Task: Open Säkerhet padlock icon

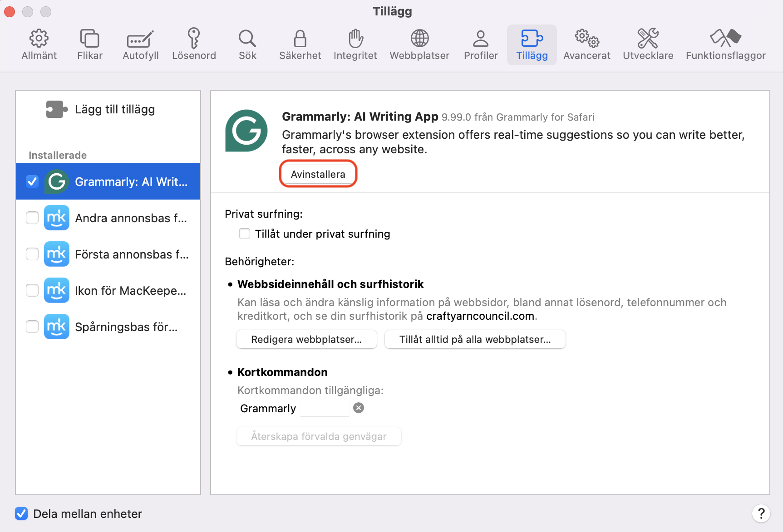Action: [x=300, y=39]
